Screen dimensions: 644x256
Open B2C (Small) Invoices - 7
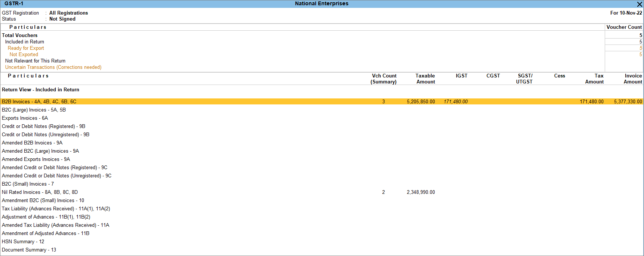click(28, 184)
